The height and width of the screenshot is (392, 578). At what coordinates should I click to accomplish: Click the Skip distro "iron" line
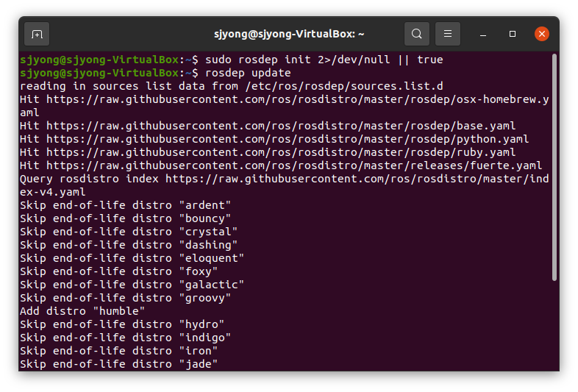[118, 352]
